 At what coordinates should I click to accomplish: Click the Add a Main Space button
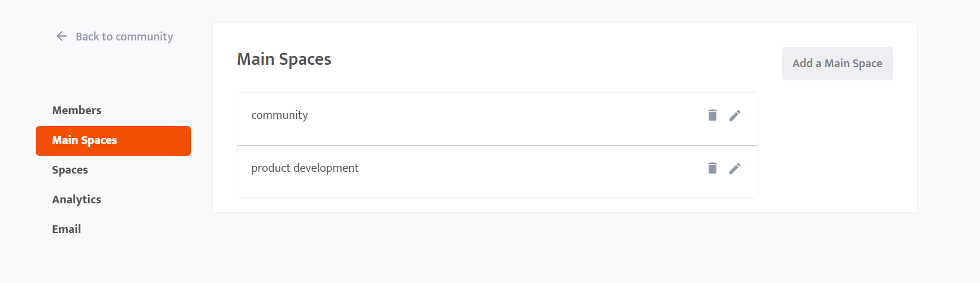click(x=837, y=64)
